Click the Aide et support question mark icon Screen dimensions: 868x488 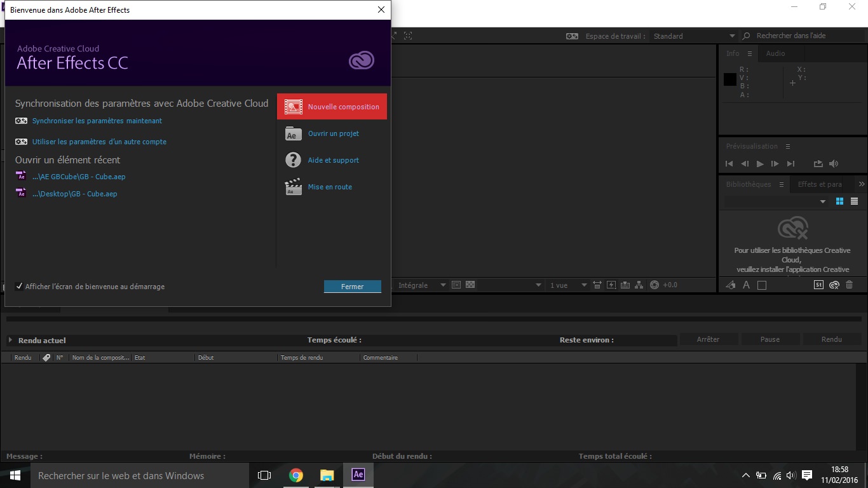coord(293,160)
